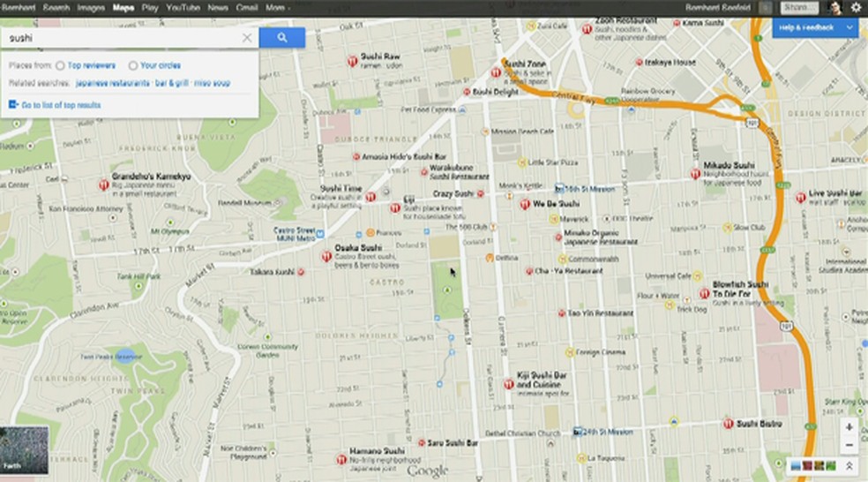Open Gmail in the Google top bar
This screenshot has width=868, height=482.
point(246,8)
